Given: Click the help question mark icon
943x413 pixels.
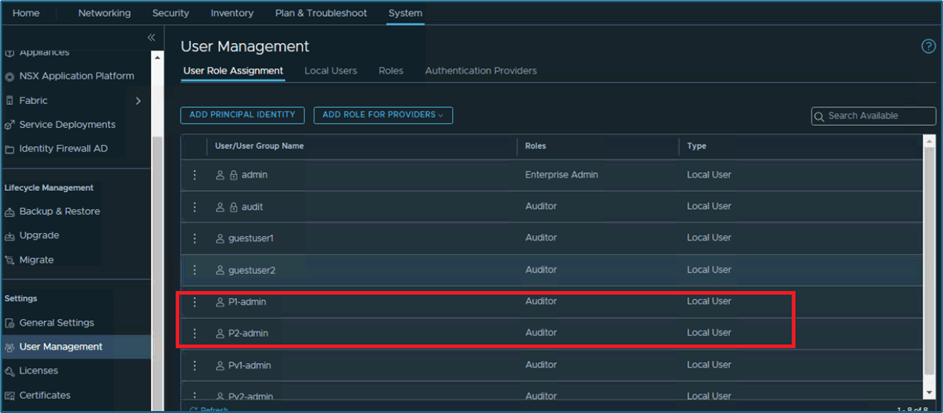Looking at the screenshot, I should pyautogui.click(x=927, y=47).
